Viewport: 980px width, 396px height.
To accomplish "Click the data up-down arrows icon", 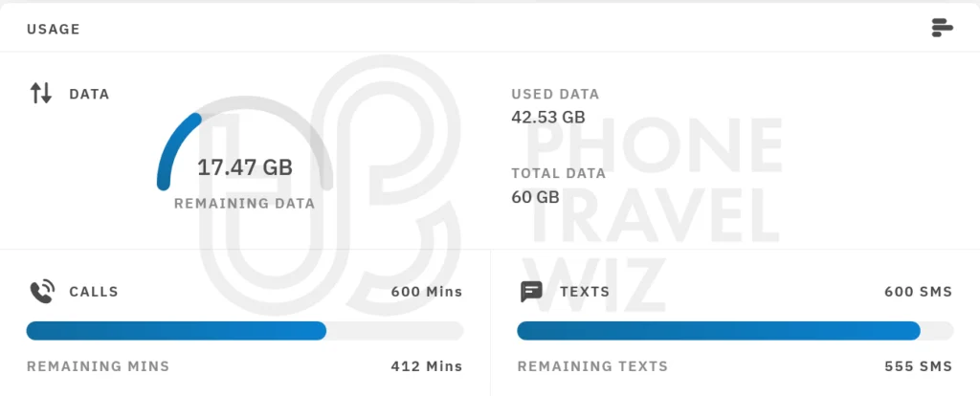I will pos(41,94).
